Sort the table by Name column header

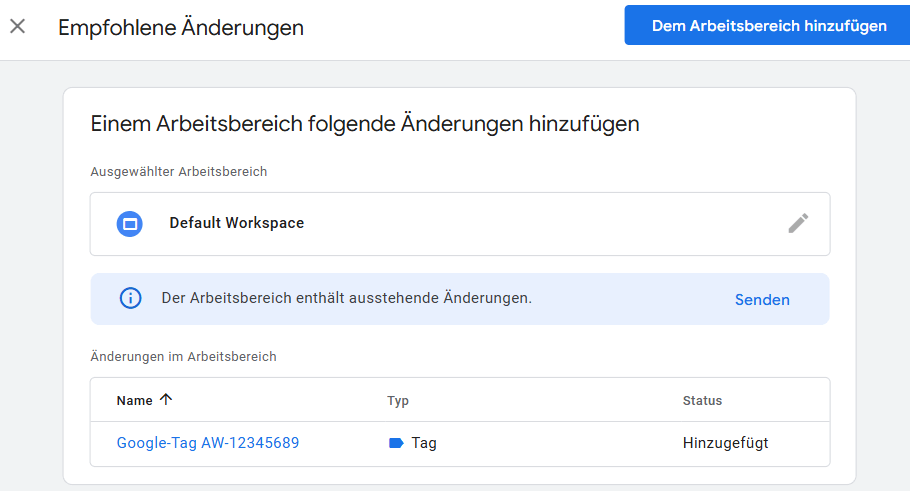(x=134, y=400)
